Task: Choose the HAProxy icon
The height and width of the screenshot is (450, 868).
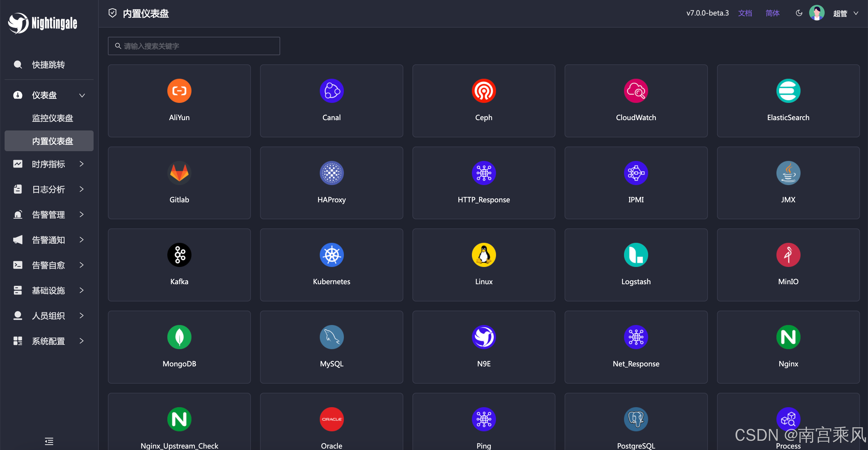Action: click(332, 173)
